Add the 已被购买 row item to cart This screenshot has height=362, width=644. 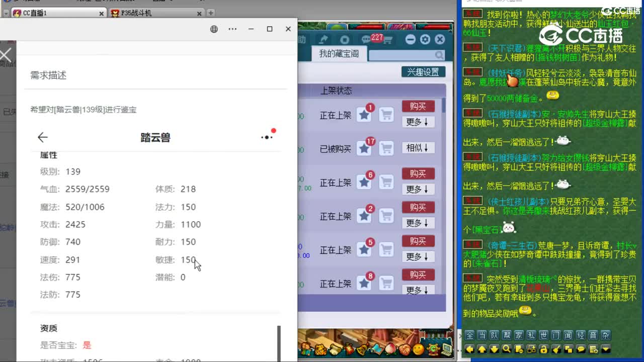386,148
